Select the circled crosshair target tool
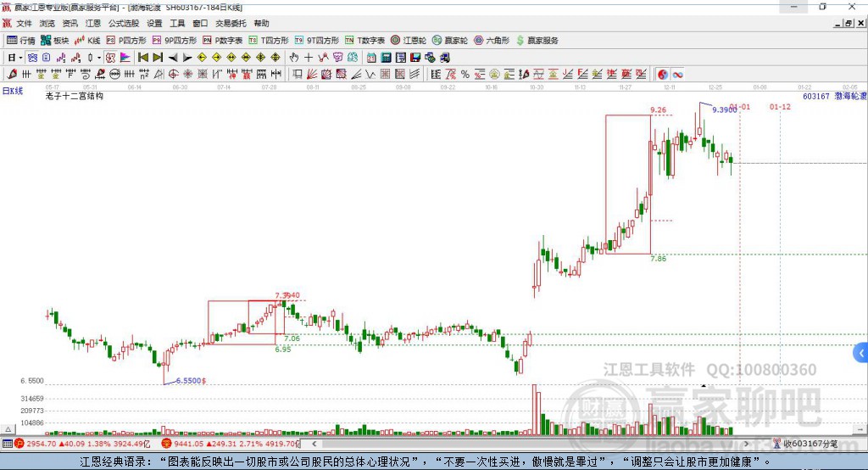 coord(173,74)
